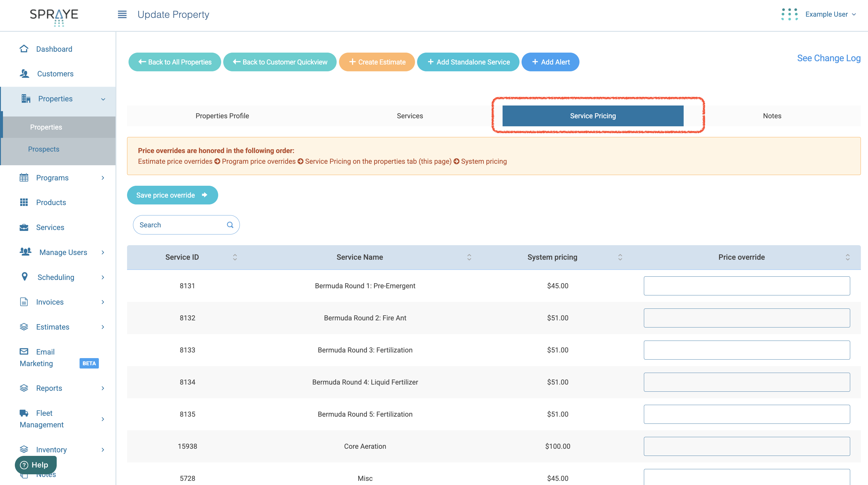868x485 pixels.
Task: Sort by System pricing column
Action: pyautogui.click(x=620, y=257)
